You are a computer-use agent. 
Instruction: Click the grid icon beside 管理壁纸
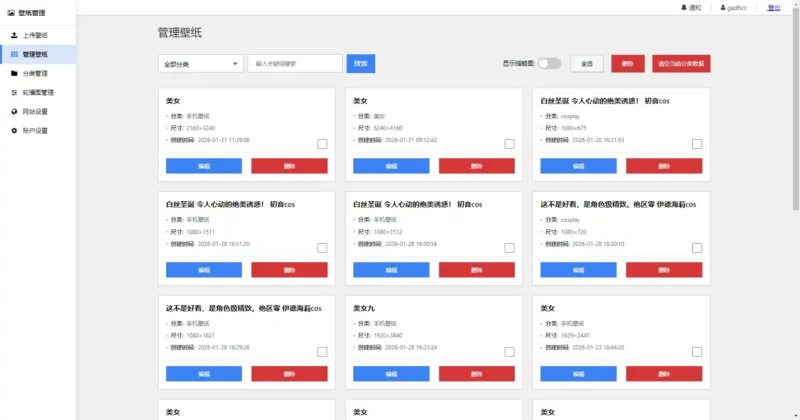coord(13,54)
